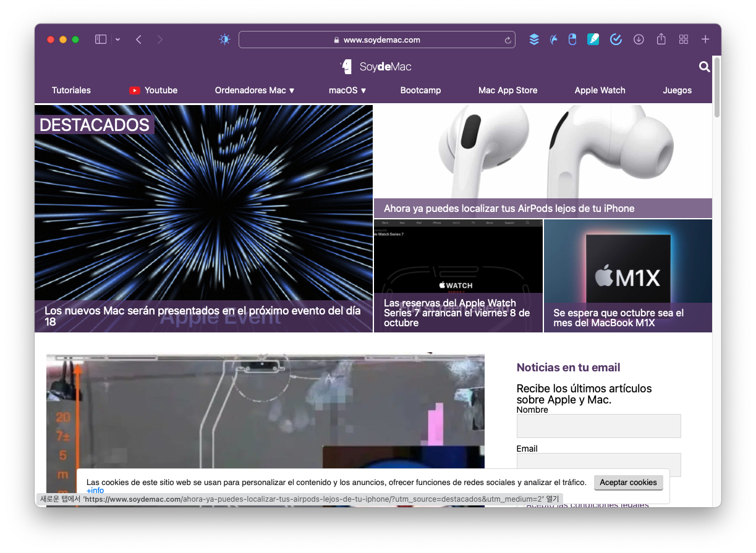
Task: Click the DESTACADOS label
Action: (x=95, y=125)
